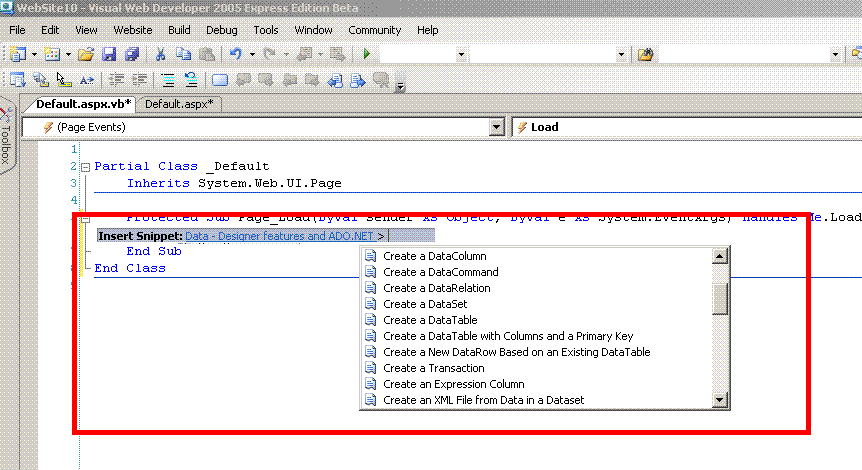The height and width of the screenshot is (470, 862).
Task: Click the Display Parameter Info icon
Action: coord(41,80)
